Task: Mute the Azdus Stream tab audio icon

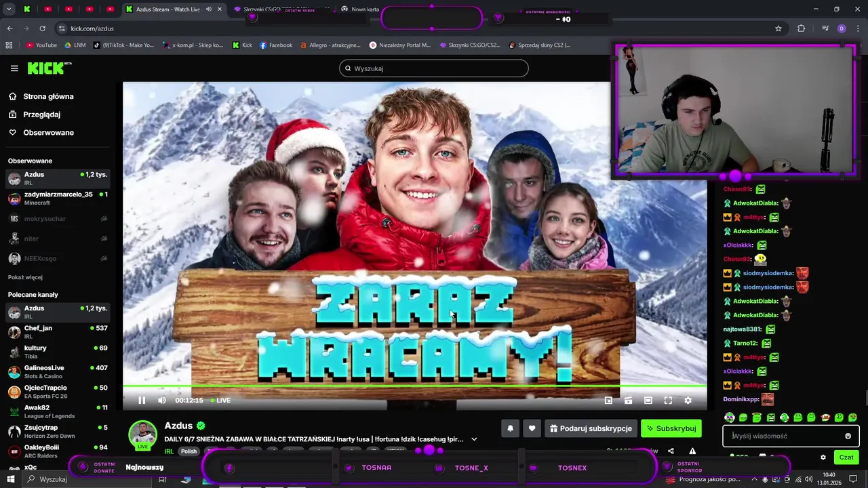Action: (x=208, y=9)
